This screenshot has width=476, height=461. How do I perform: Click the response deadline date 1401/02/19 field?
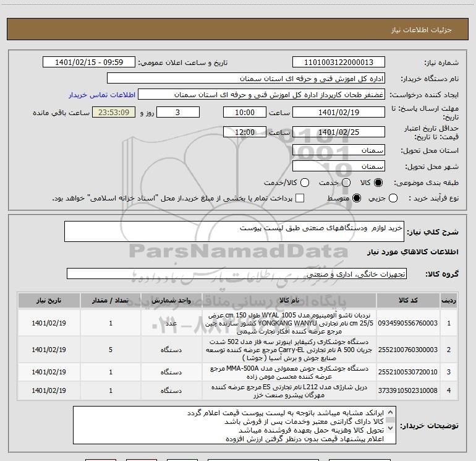click(339, 113)
